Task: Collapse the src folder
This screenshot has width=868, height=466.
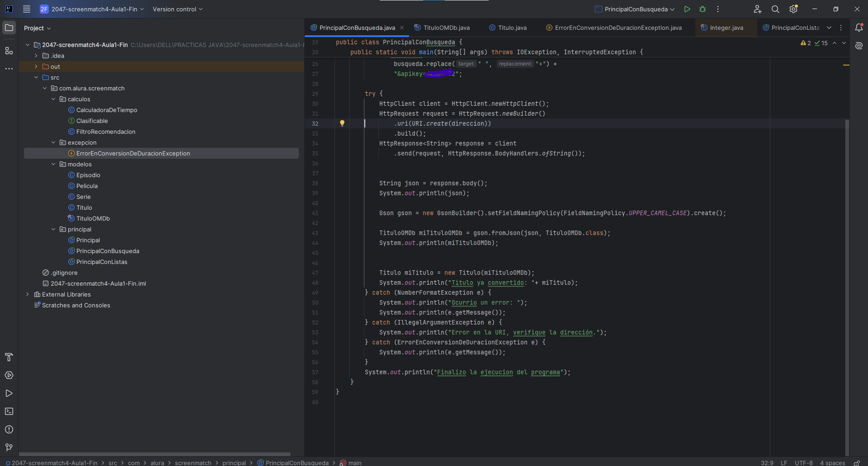Action: click(36, 77)
